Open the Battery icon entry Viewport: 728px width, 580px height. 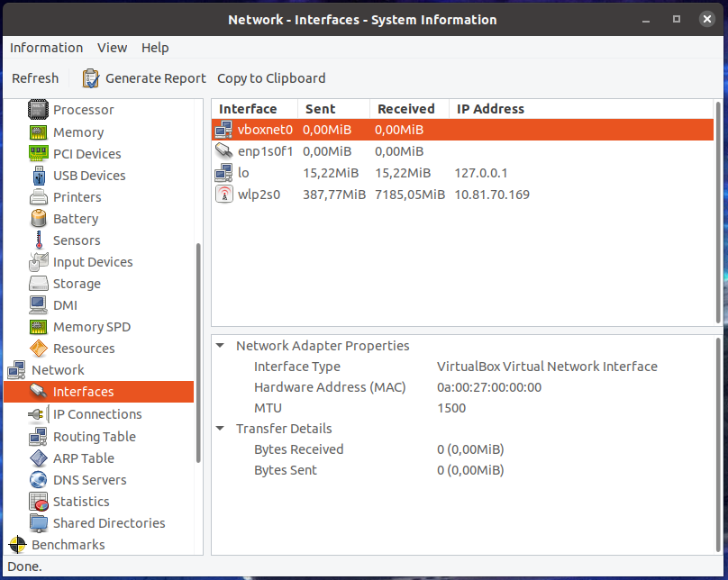pyautogui.click(x=38, y=219)
